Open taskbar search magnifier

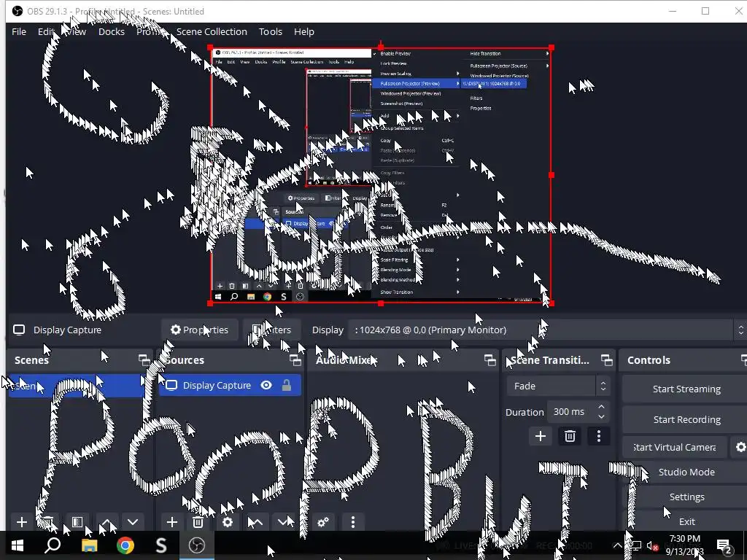[x=53, y=545]
